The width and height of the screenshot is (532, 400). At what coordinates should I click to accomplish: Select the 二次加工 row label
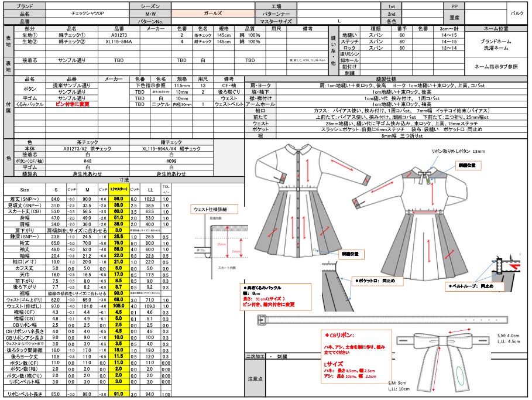pyautogui.click(x=255, y=357)
